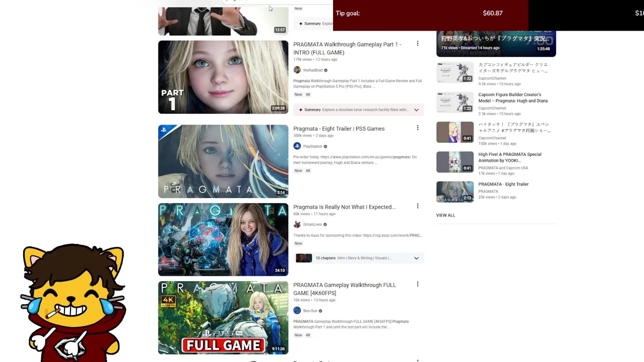Click the New badge under the GmanLives video
Viewport: 644px width, 362px height.
coord(298,243)
